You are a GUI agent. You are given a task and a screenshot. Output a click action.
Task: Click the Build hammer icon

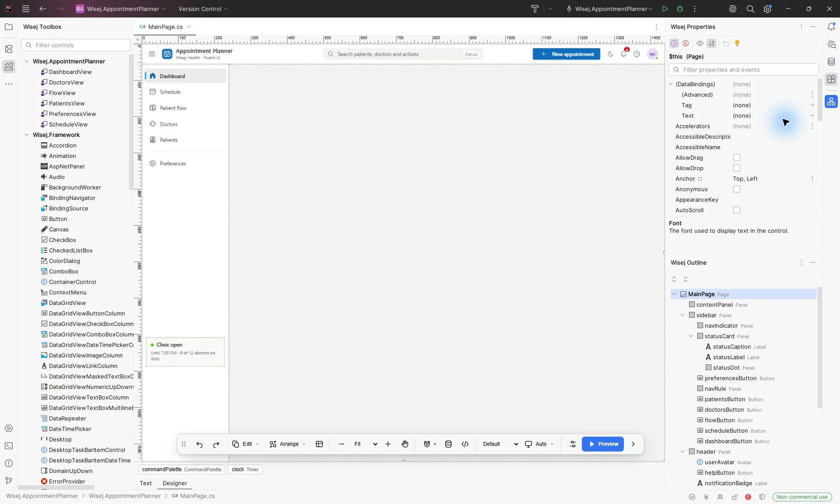pyautogui.click(x=535, y=9)
